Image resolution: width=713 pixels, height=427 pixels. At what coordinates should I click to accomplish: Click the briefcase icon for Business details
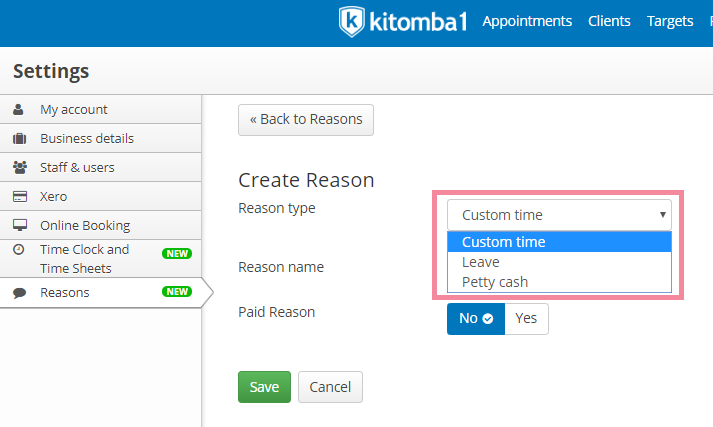pos(19,138)
